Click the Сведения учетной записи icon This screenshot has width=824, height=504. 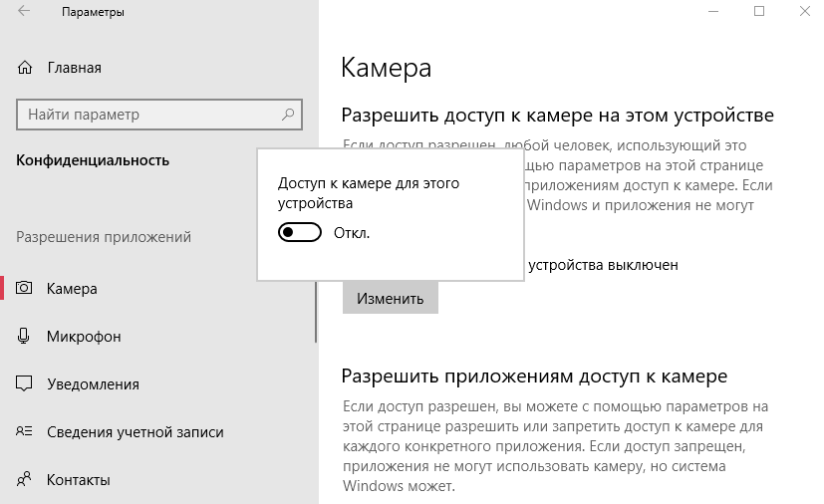pyautogui.click(x=25, y=432)
